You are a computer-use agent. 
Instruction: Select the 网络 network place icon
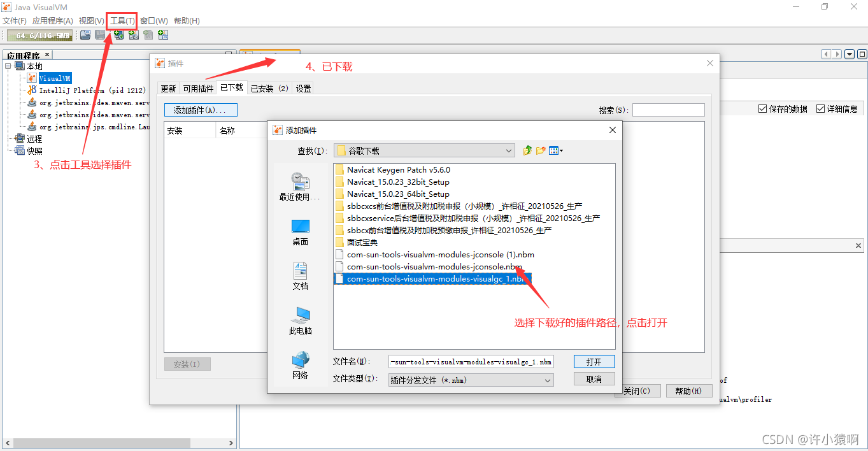300,366
